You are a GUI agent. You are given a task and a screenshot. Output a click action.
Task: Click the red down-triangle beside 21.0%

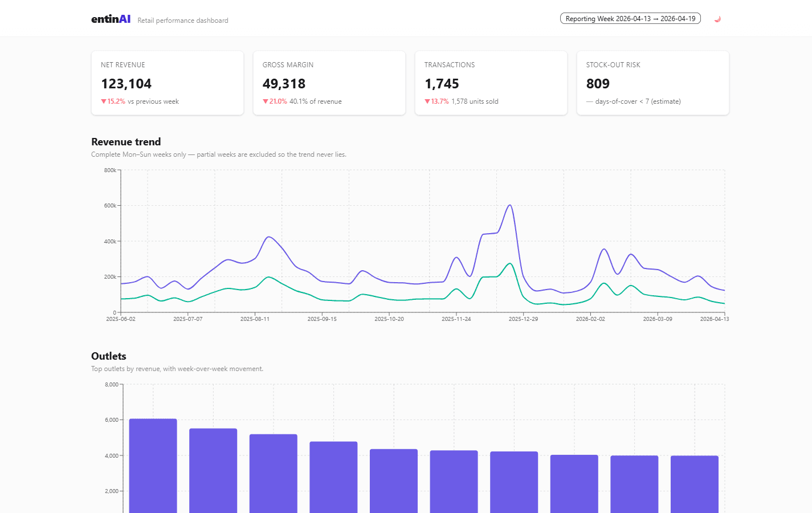click(266, 101)
